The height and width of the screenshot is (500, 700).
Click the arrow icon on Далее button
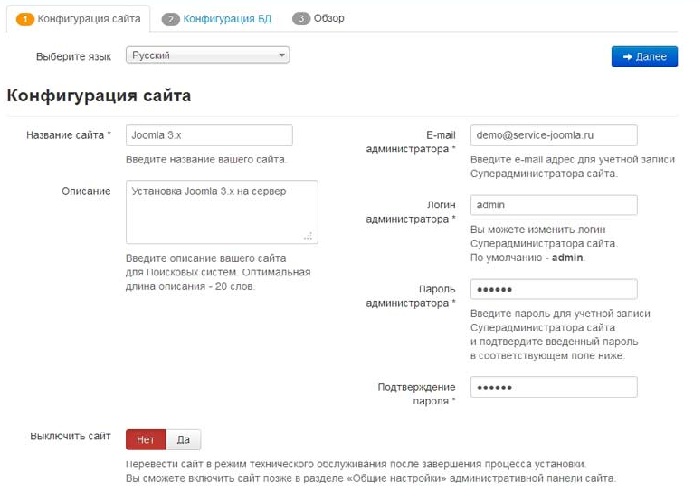coord(626,57)
